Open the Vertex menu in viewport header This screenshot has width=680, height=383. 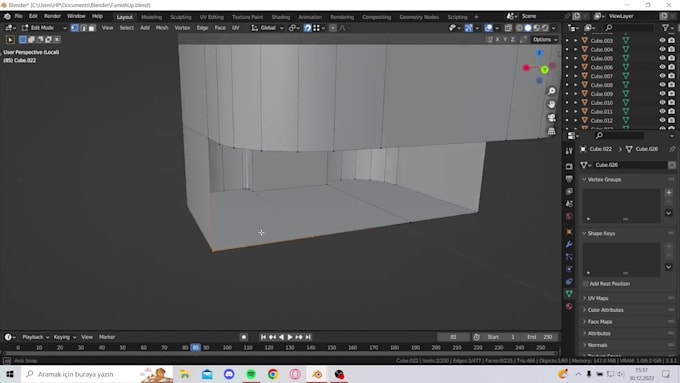(182, 28)
